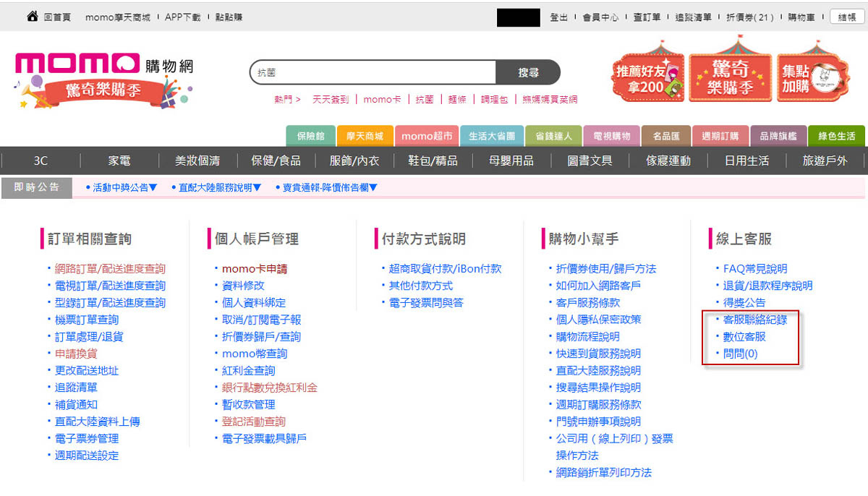Viewport: 868px width, 496px height.
Task: Open the 傢寢運動 category menu
Action: pyautogui.click(x=668, y=161)
